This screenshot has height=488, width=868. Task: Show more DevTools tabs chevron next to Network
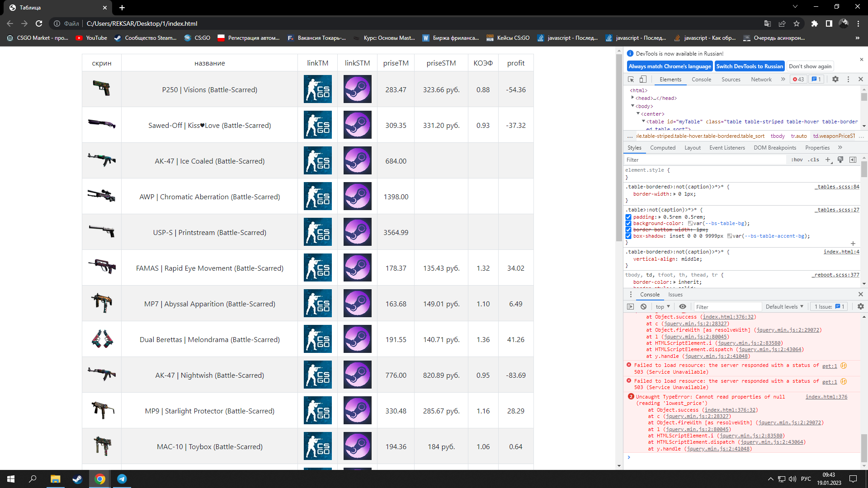(783, 79)
